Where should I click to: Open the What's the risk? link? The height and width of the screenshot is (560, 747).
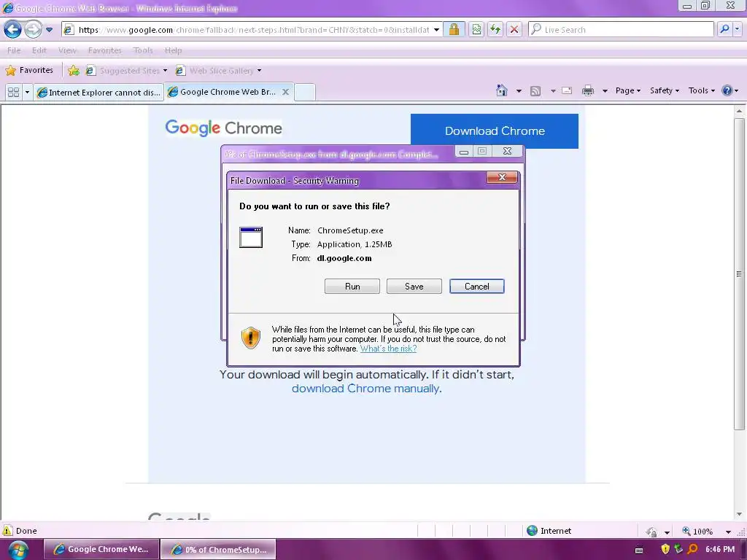388,349
